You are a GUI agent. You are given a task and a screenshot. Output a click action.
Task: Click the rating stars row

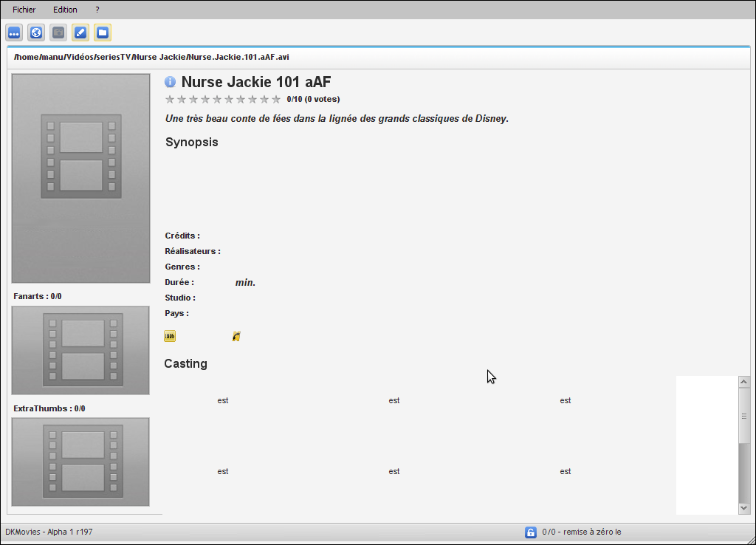pos(223,100)
